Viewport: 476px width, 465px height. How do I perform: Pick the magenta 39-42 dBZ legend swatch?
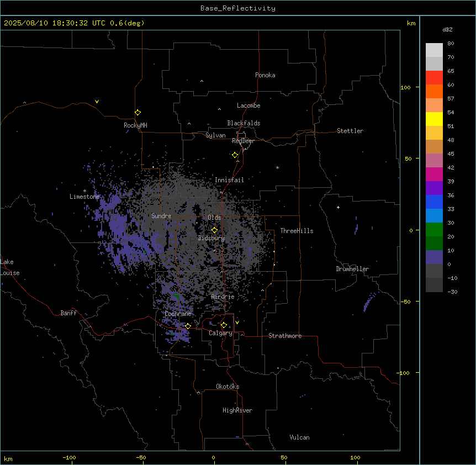pyautogui.click(x=434, y=174)
